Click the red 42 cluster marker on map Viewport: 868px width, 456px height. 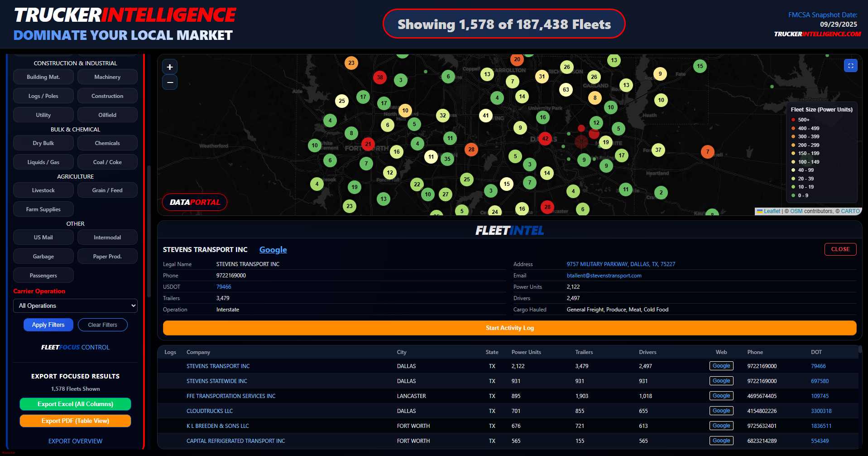pos(545,139)
